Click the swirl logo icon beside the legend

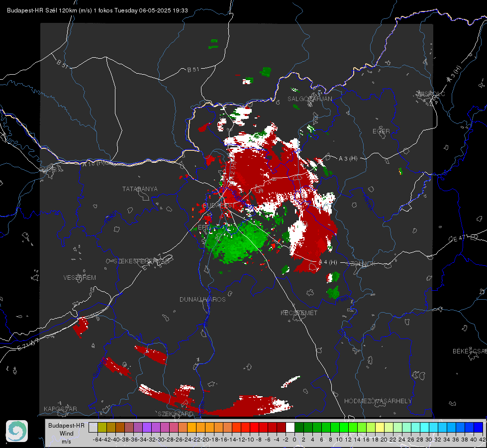tap(17, 431)
